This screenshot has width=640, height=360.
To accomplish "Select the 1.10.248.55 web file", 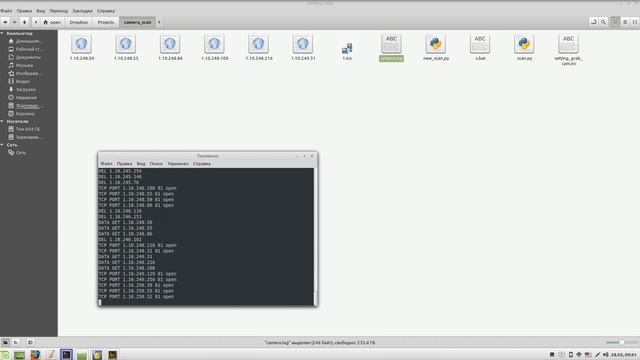I will [126, 47].
